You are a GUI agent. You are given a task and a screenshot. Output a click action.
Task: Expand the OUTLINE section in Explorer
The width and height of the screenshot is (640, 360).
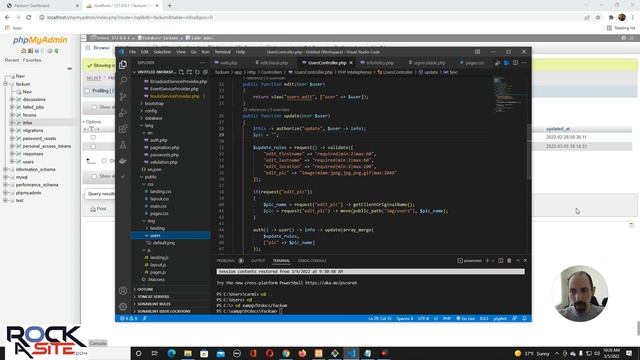tap(144, 289)
